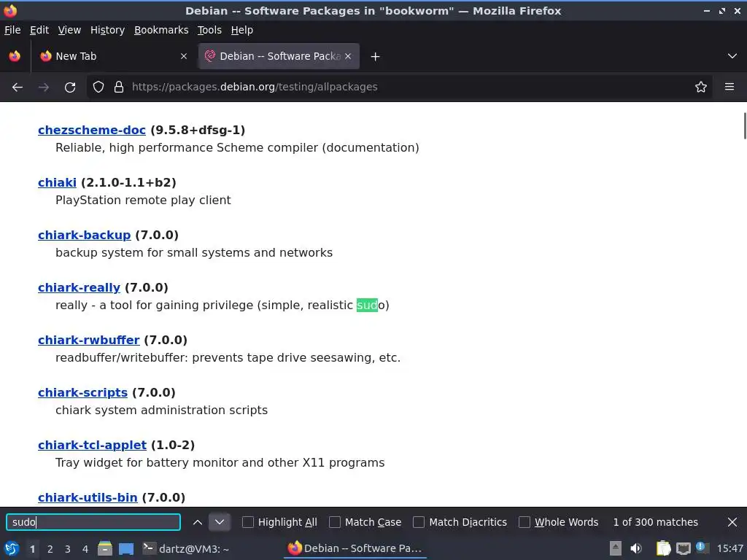This screenshot has height=560, width=747.
Task: Click the find-in-page search field
Action: (x=93, y=522)
